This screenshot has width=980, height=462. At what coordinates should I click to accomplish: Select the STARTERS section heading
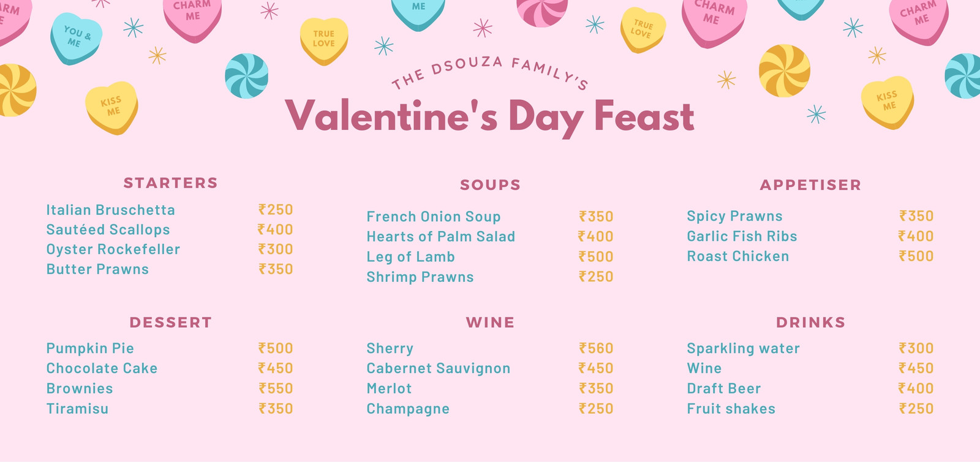pos(171,183)
